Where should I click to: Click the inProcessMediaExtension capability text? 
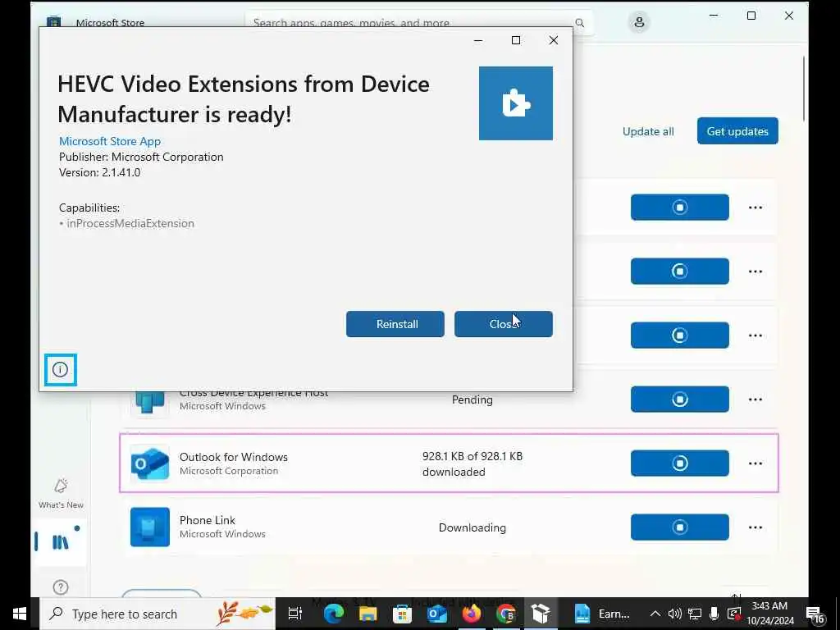pyautogui.click(x=130, y=223)
